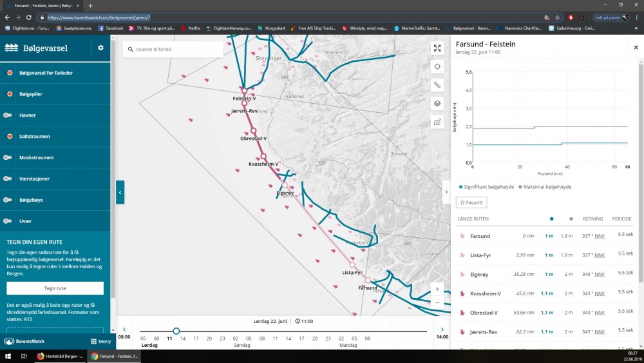
Task: Select the ruler measure tool on map
Action: coord(437,85)
